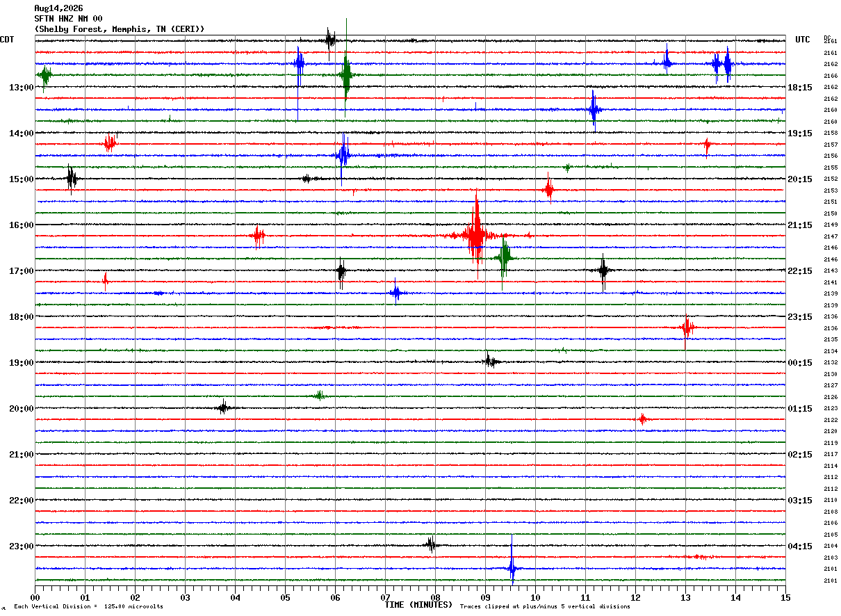841x616 pixels.
Task: Click the Aug14,2026 date header
Action: [58, 8]
